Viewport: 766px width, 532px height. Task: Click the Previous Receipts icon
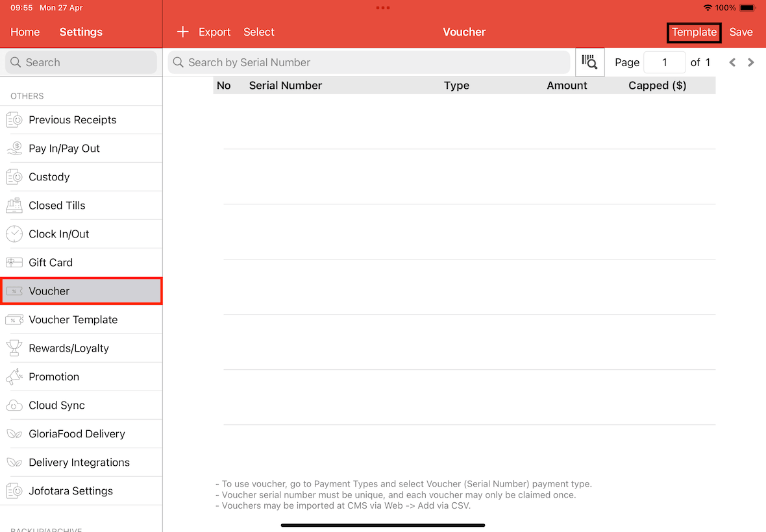tap(14, 119)
